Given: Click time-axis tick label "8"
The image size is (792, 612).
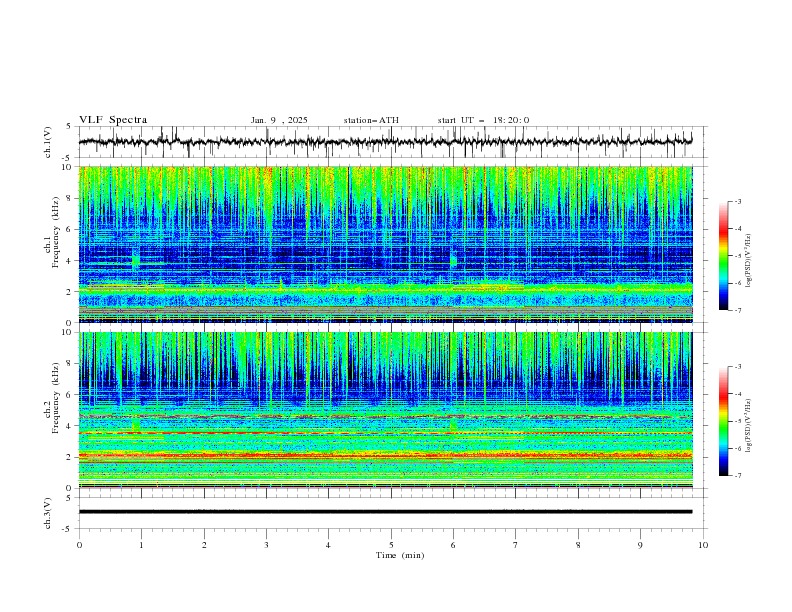Looking at the screenshot, I should [578, 545].
